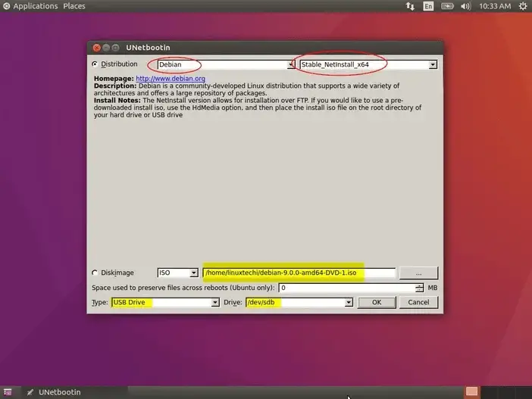Click the Cancel button
The height and width of the screenshot is (399, 532).
(x=418, y=302)
